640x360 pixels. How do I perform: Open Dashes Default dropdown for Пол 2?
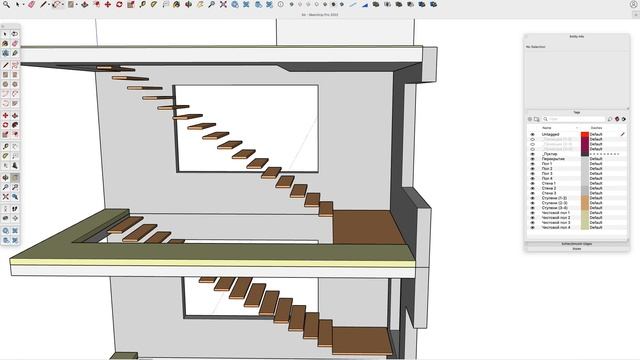[x=596, y=169]
